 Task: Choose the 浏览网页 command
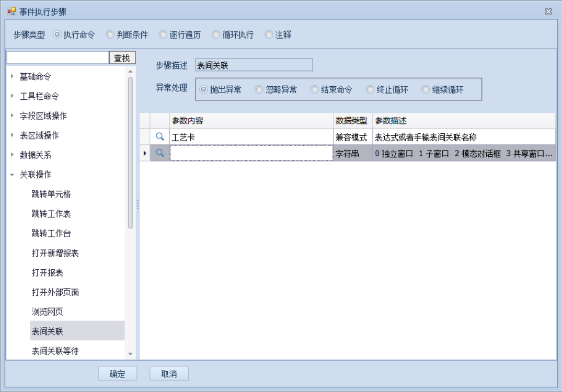pos(48,312)
